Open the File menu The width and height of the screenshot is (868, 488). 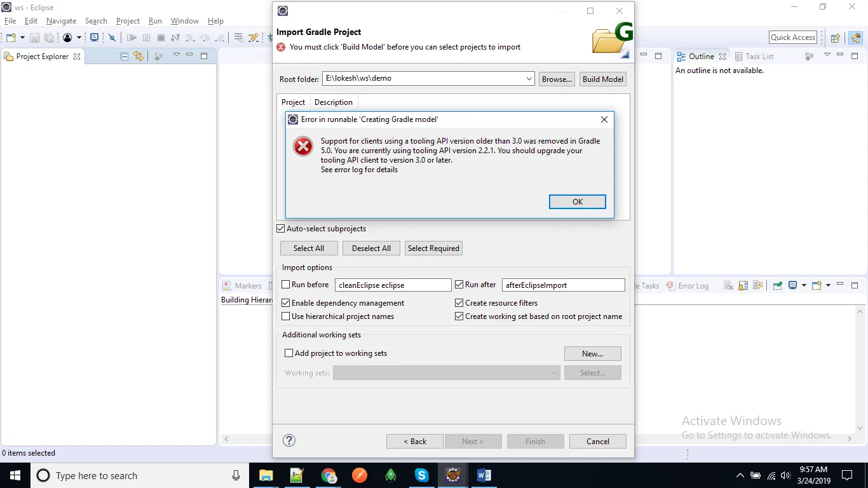[10, 21]
